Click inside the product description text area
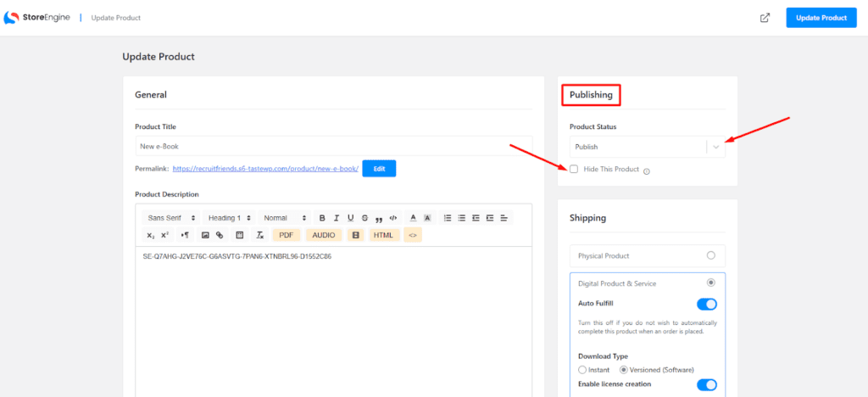Screen dimensions: 868x397 click(x=334, y=322)
